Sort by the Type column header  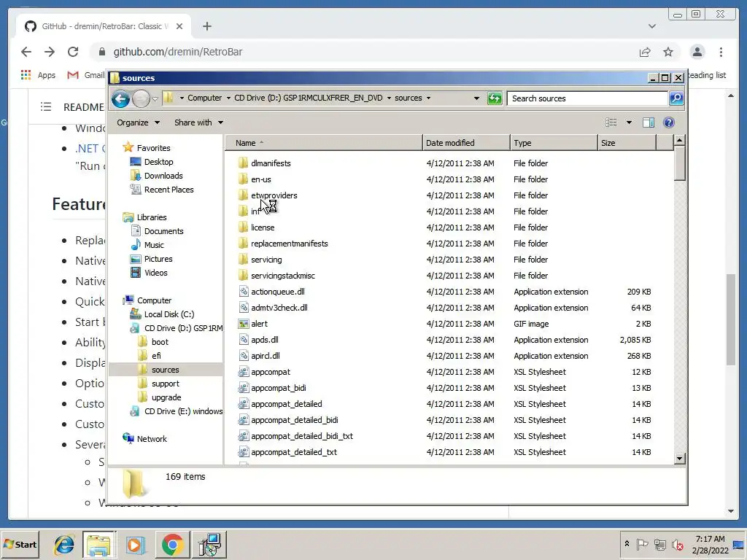(554, 143)
